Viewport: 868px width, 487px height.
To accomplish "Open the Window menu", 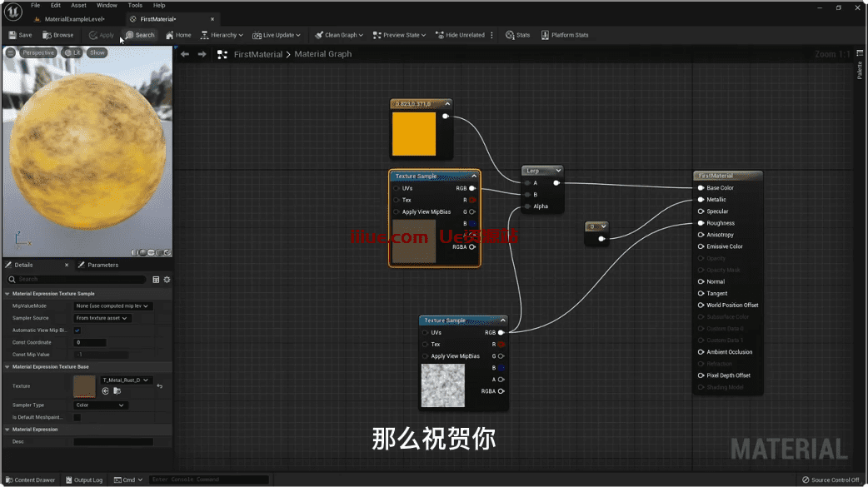I will pyautogui.click(x=107, y=5).
